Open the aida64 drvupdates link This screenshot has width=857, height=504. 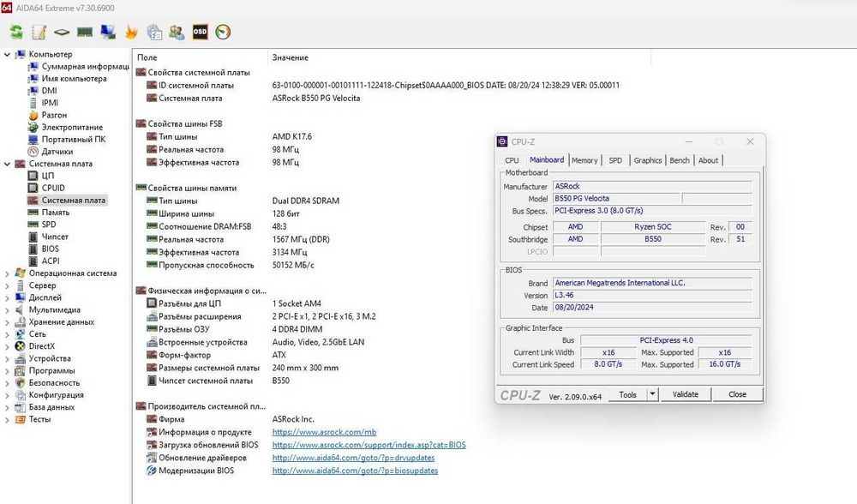[353, 458]
